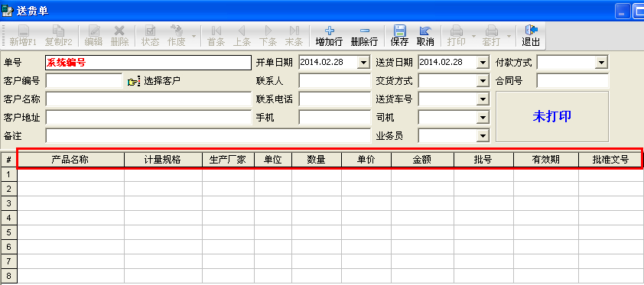
Task: Focus the 联系人 input field
Action: [335, 81]
